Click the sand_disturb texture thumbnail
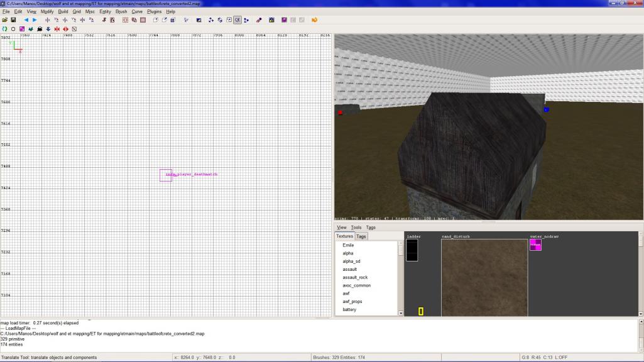 (x=483, y=277)
